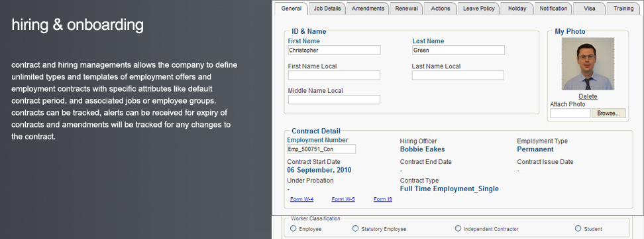View the Visa tab
This screenshot has width=644, height=239.
pyautogui.click(x=589, y=9)
